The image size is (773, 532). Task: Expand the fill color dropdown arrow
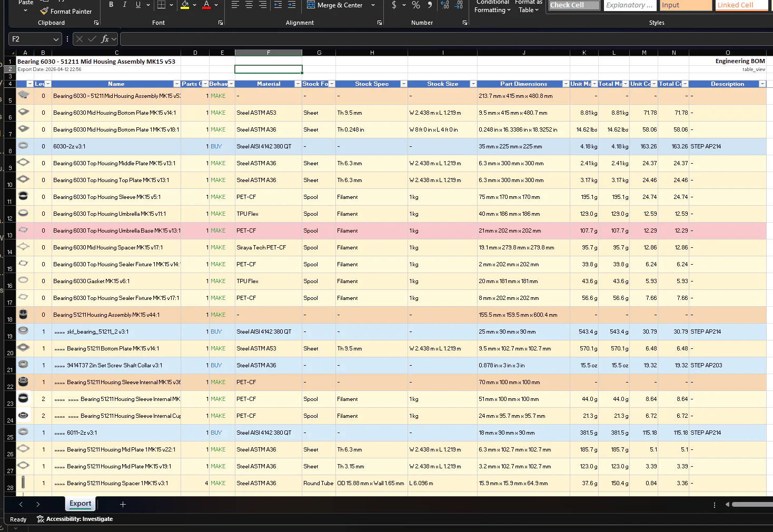(x=195, y=5)
